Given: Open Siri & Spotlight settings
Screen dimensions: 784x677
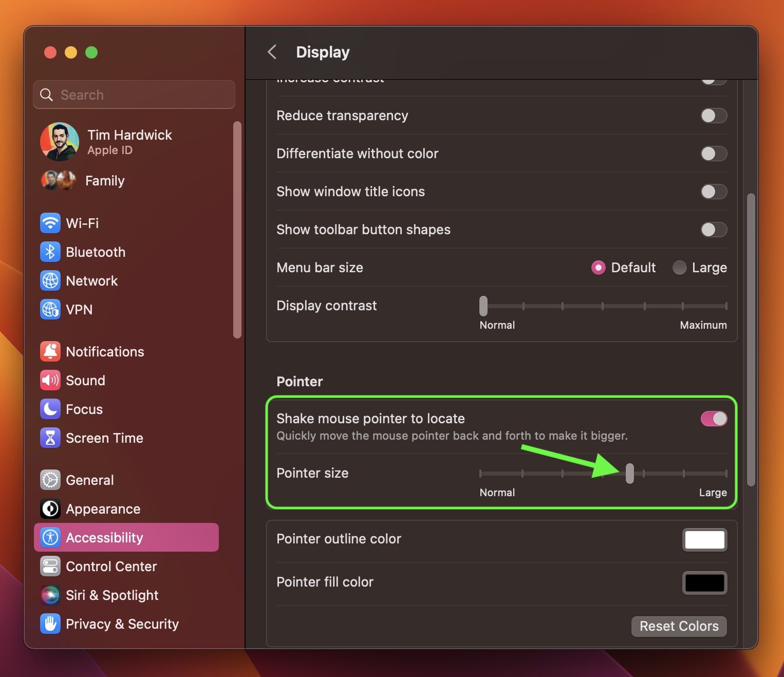Looking at the screenshot, I should (50, 595).
